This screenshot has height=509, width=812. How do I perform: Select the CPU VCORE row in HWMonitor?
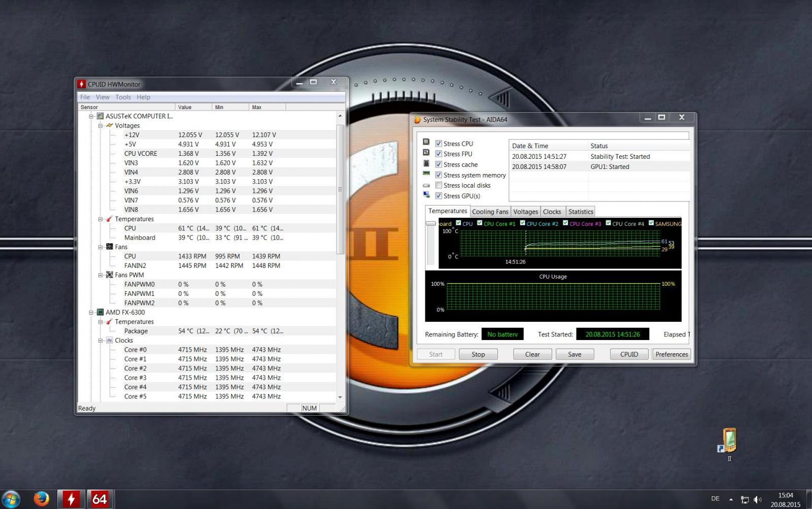207,153
